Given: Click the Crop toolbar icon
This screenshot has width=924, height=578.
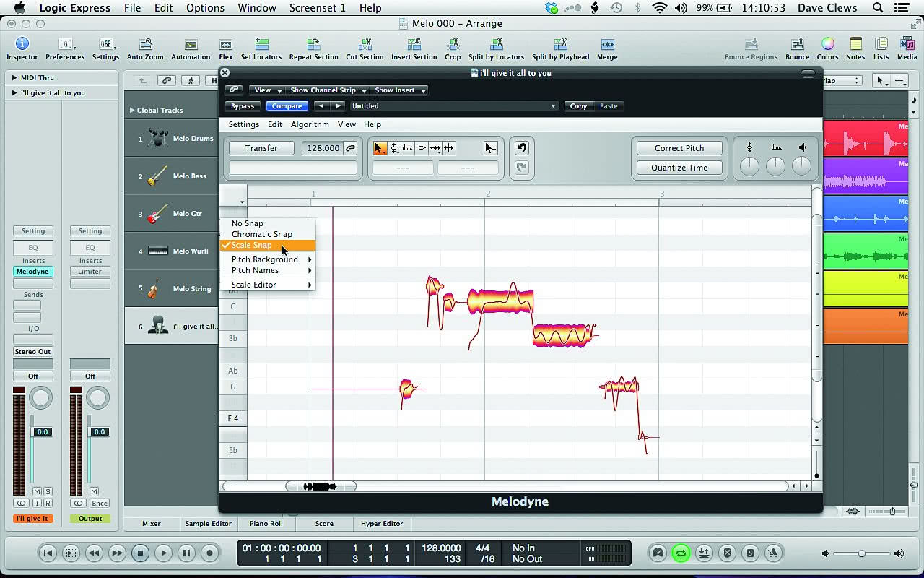Looking at the screenshot, I should click(453, 44).
